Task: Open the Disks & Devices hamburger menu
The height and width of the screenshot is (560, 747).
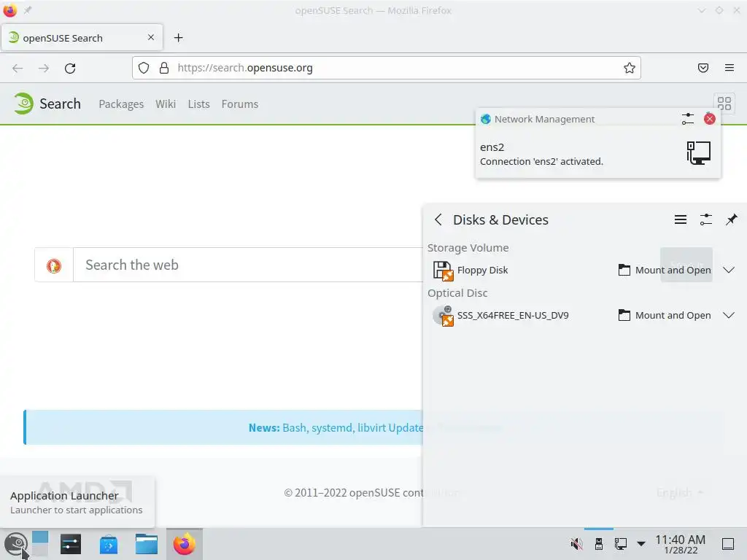Action: coord(681,219)
